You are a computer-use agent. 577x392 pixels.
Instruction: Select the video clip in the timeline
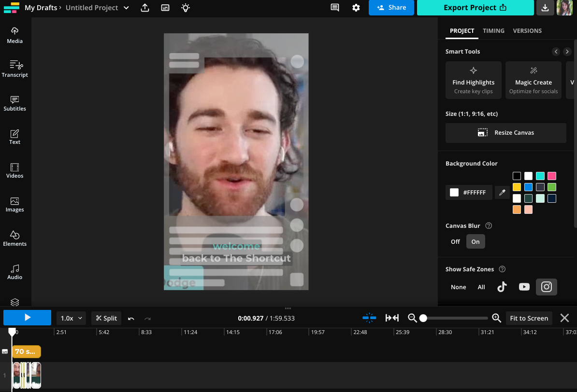[x=27, y=375]
